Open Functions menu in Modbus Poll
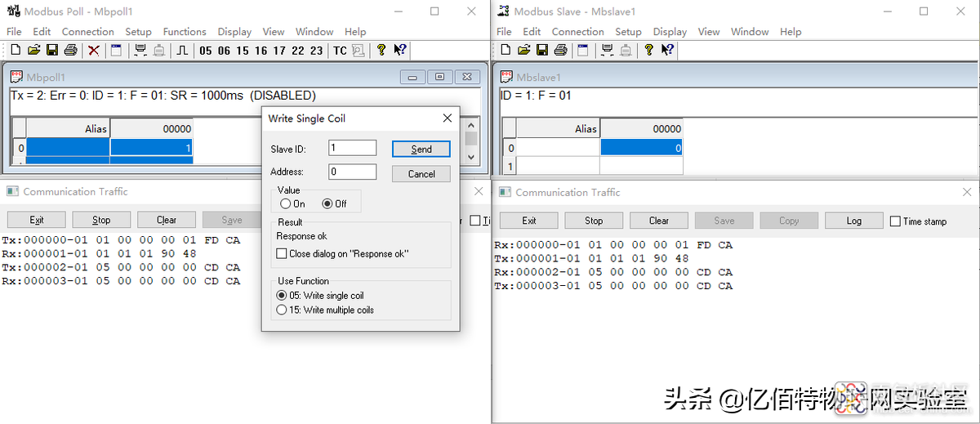Image resolution: width=980 pixels, height=424 pixels. pyautogui.click(x=185, y=32)
